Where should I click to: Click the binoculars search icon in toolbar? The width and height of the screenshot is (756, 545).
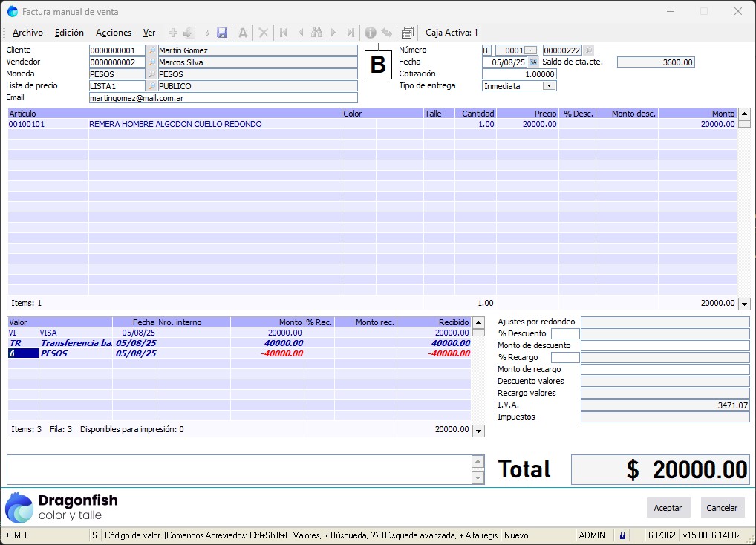317,33
